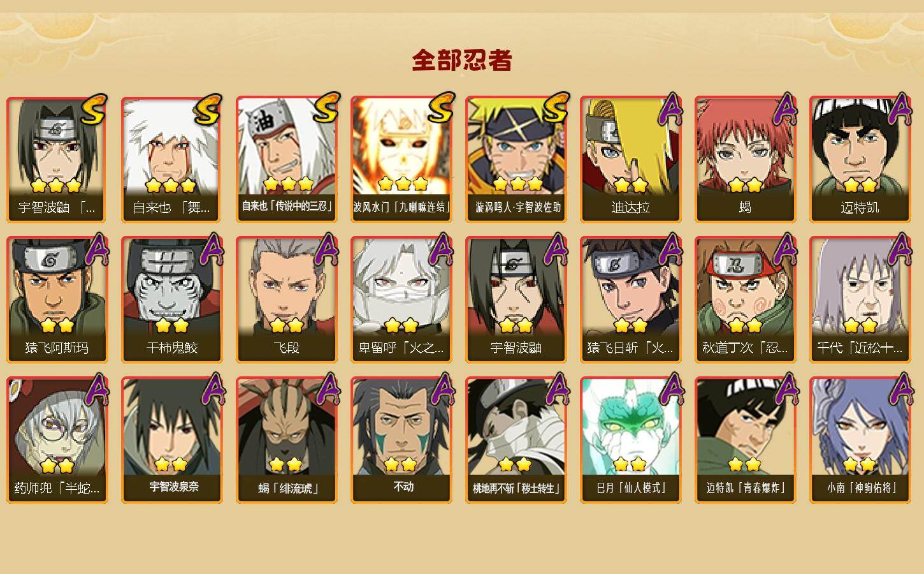
Task: Pick the 桃地再不斩「秽土转生」 card
Action: [516, 440]
